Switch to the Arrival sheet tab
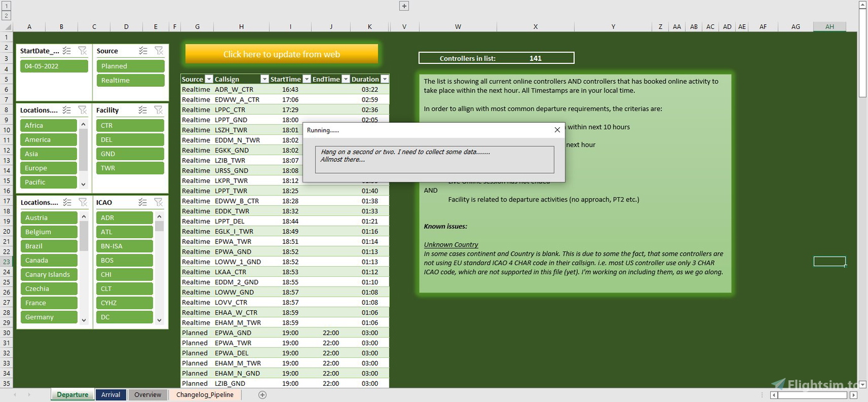Viewport: 868px width, 402px height. [x=110, y=394]
